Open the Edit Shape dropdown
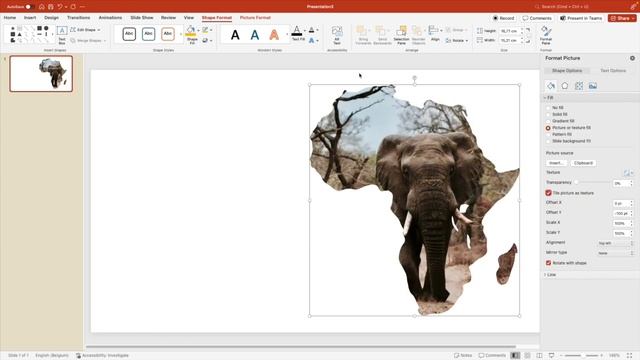This screenshot has height=360, width=640. [x=85, y=30]
